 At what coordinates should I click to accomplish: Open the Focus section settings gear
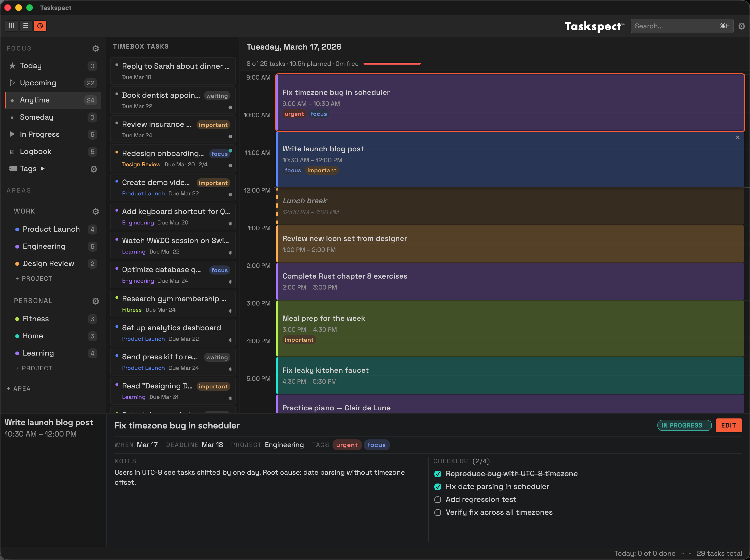point(96,48)
